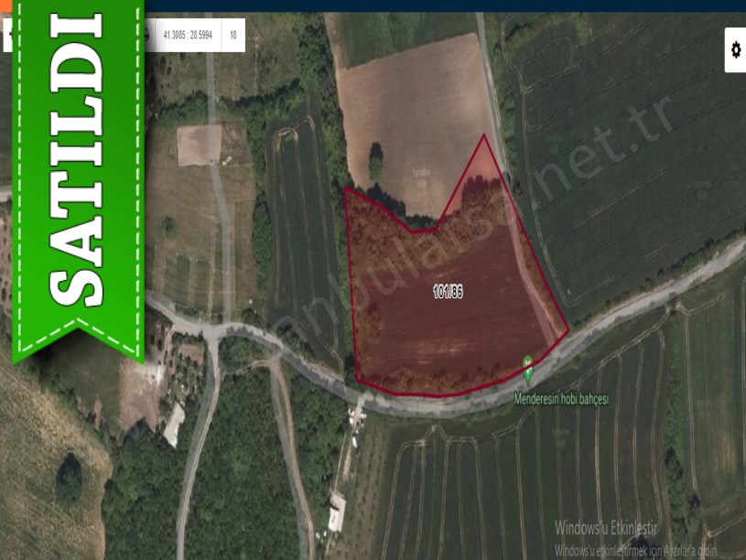The height and width of the screenshot is (560, 746).
Task: Click the dark blue header bar at the top
Action: (445, 5)
